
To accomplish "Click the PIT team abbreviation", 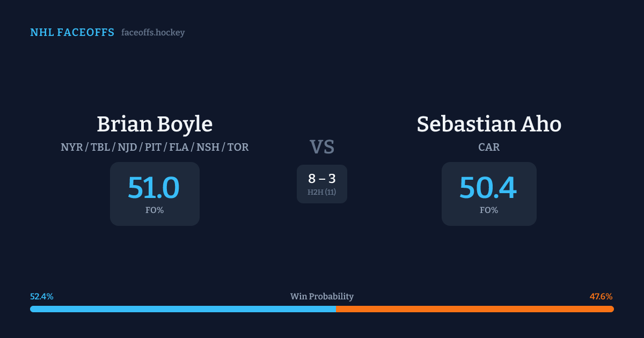I will pyautogui.click(x=153, y=147).
